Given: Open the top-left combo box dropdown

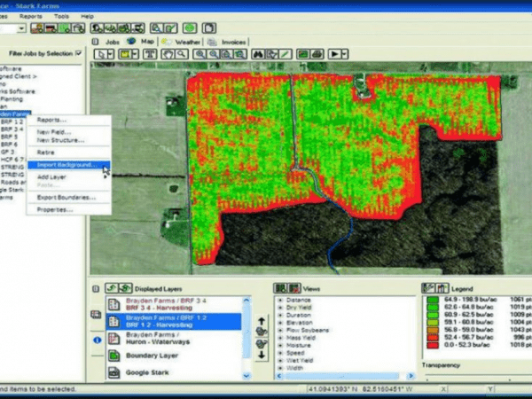Looking at the screenshot, I should tap(21, 28).
